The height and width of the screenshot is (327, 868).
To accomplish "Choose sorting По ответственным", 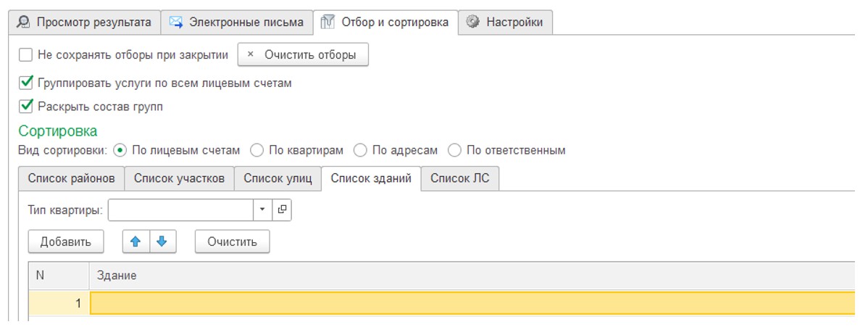I will coord(454,150).
